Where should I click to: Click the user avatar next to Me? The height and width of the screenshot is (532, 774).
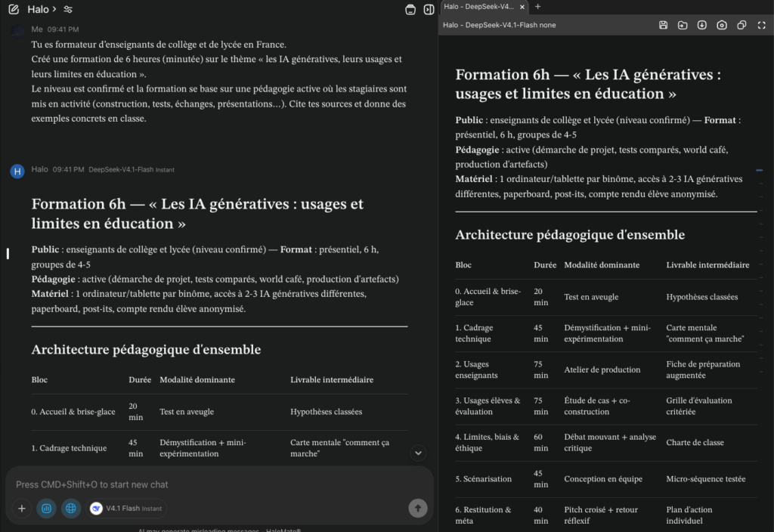[18, 30]
